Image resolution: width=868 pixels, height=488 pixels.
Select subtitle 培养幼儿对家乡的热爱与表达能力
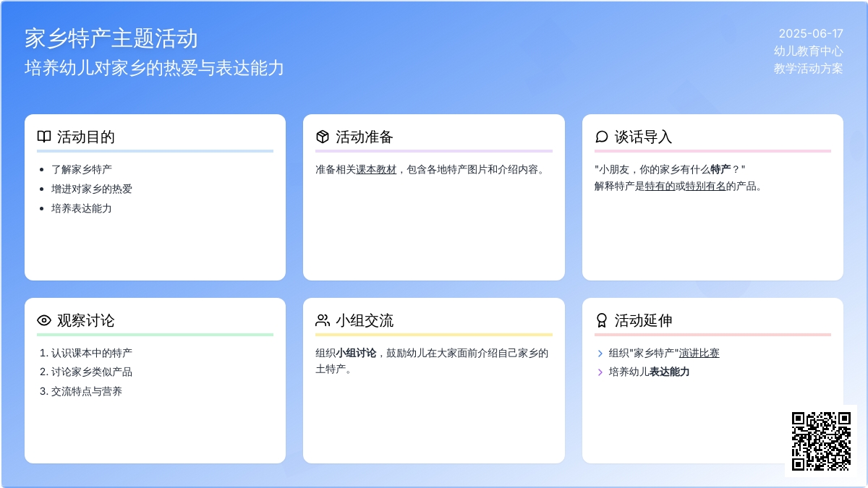point(155,68)
